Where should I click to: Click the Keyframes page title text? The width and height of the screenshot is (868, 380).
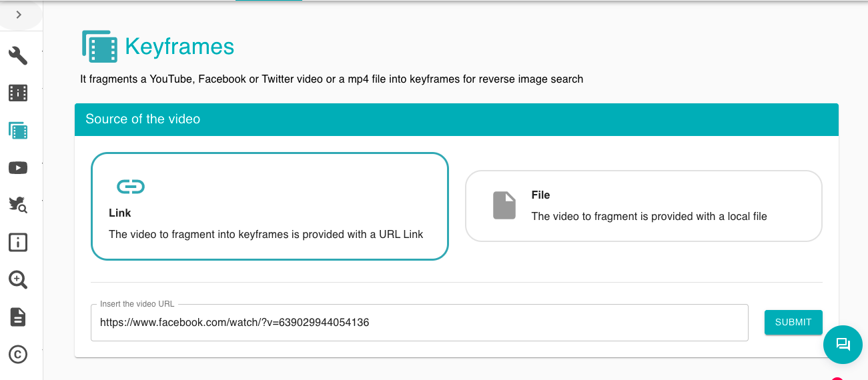point(179,47)
